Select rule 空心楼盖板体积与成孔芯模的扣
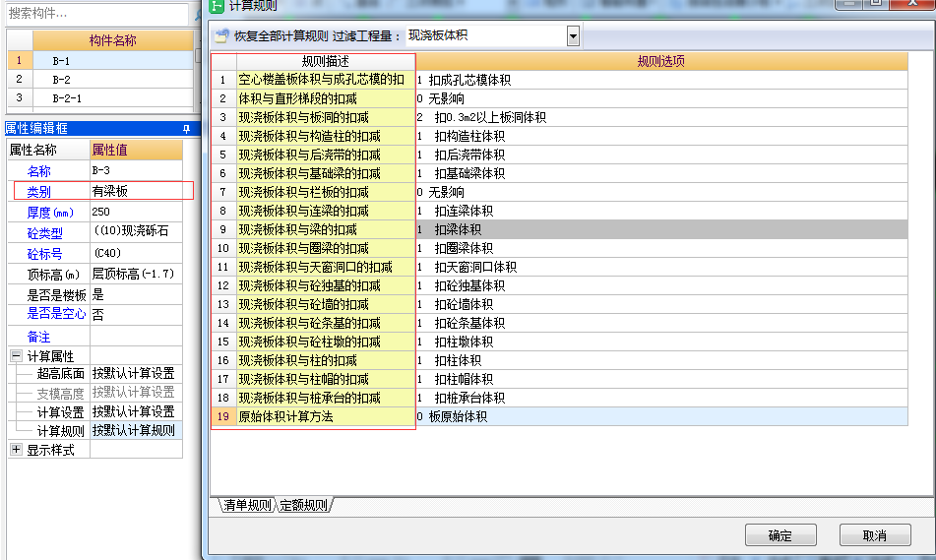This screenshot has width=936, height=560. (x=326, y=80)
